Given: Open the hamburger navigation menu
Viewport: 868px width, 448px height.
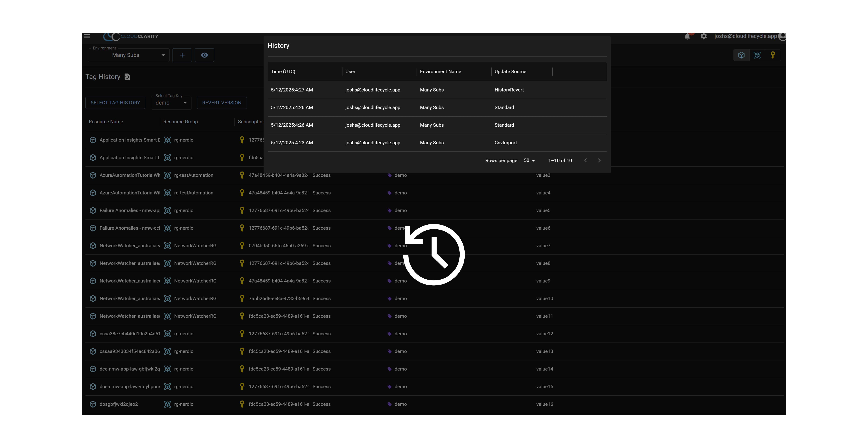Looking at the screenshot, I should pos(87,36).
